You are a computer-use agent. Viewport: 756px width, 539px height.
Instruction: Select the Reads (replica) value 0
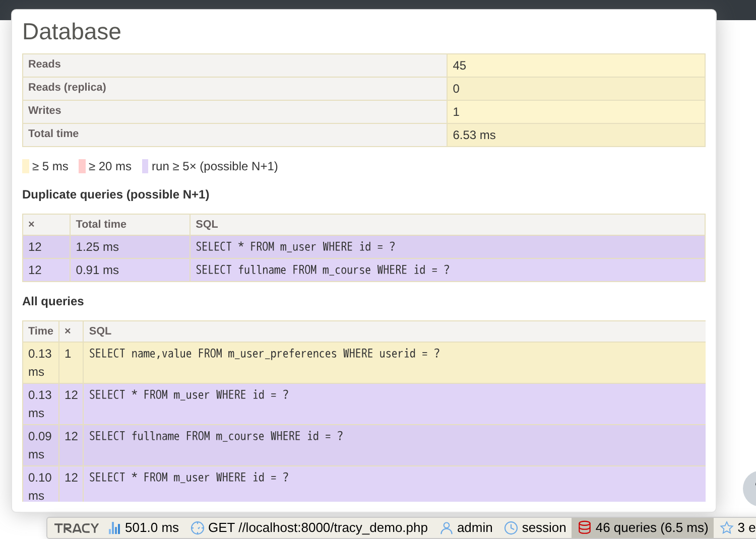pyautogui.click(x=456, y=89)
